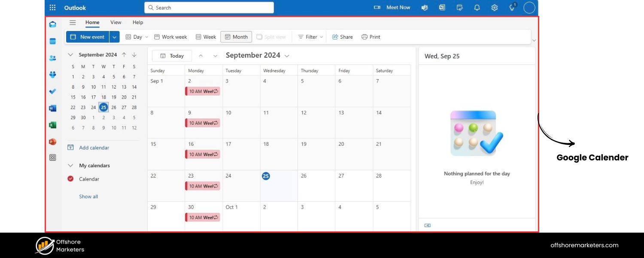
Task: Switch to Split view mode
Action: (x=272, y=37)
